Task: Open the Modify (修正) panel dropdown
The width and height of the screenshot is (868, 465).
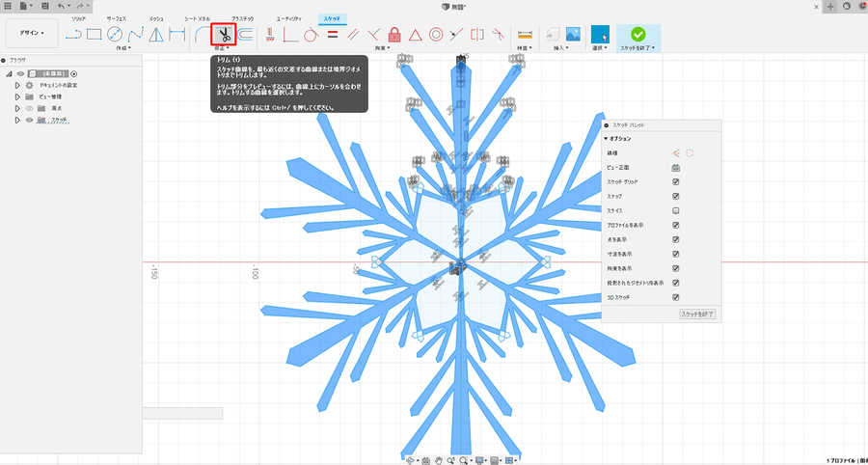Action: (223, 48)
